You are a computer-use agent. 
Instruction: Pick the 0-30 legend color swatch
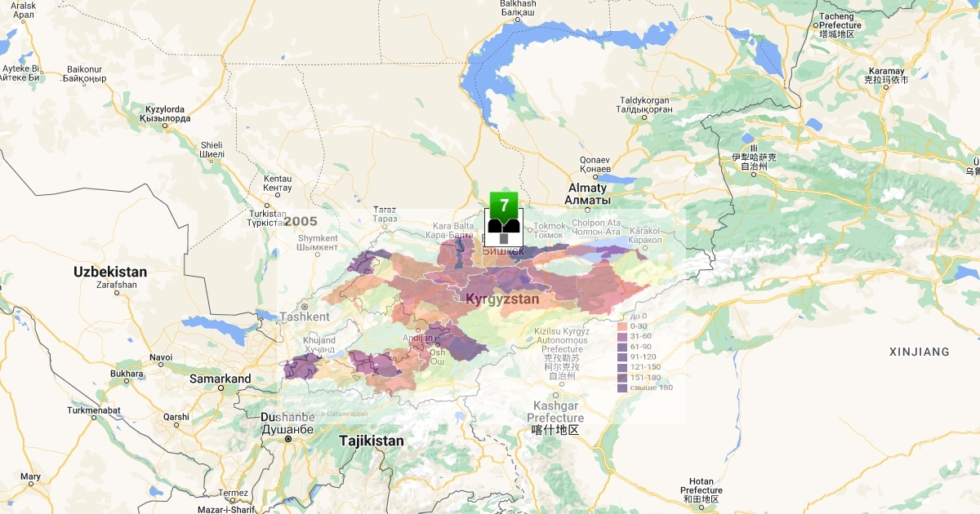(622, 326)
